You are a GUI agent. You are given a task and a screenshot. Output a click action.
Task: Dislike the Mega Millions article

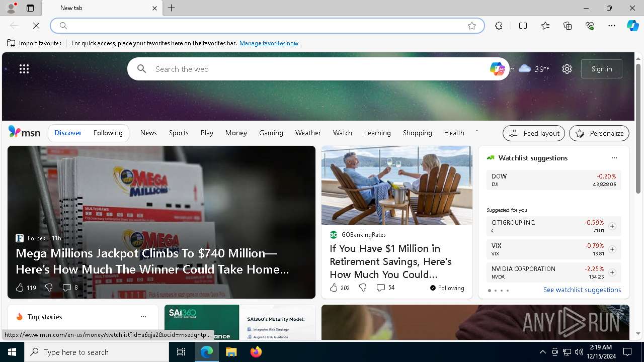click(49, 288)
